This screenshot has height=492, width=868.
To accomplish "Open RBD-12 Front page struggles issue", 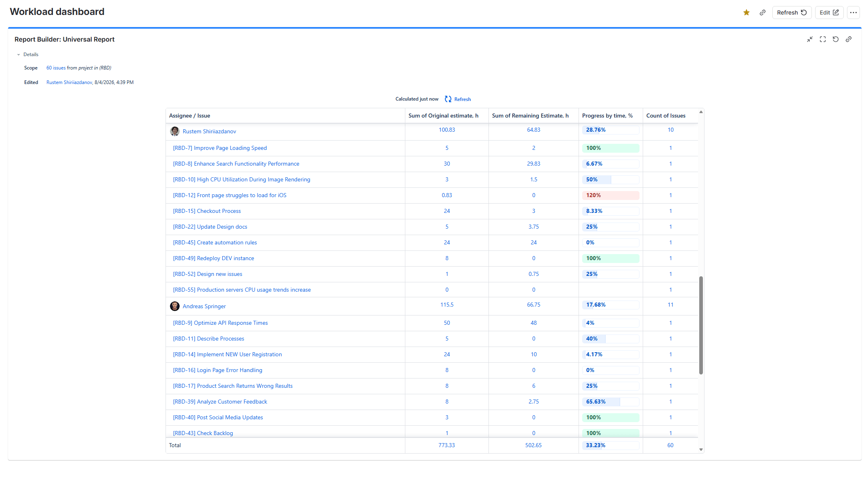I will (x=230, y=195).
